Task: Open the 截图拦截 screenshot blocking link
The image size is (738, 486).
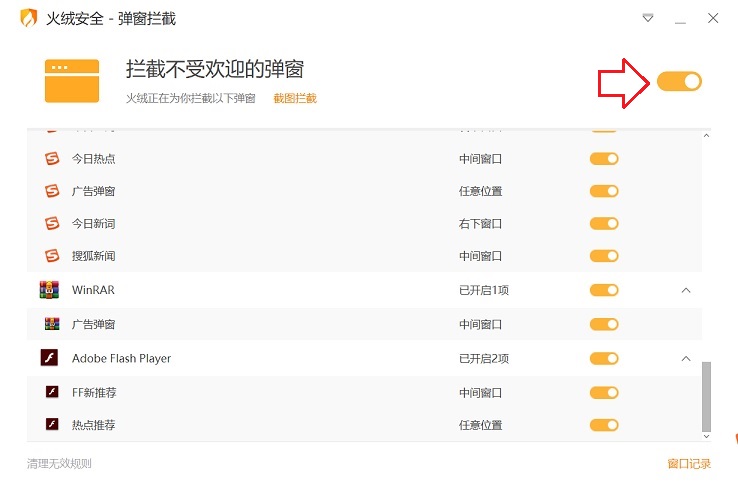Action: pos(295,98)
